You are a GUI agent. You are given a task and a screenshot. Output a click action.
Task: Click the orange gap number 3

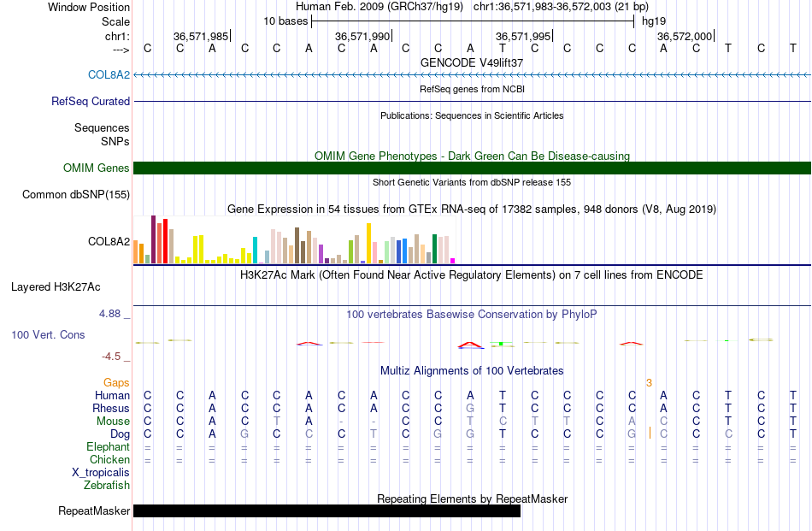[649, 383]
